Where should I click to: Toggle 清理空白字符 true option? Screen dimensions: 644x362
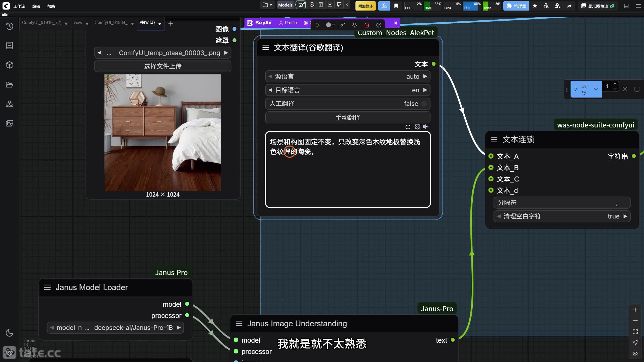[562, 216]
